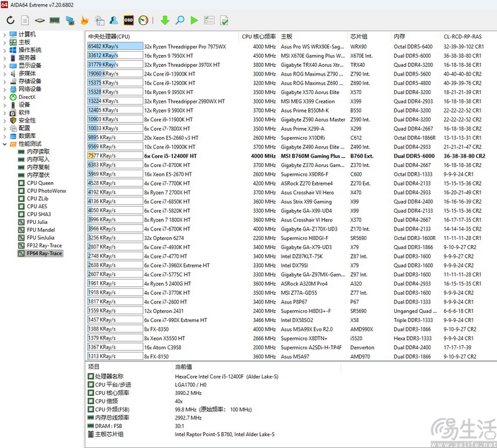Click the magnifier search icon
The image size is (497, 448).
pos(180,21)
